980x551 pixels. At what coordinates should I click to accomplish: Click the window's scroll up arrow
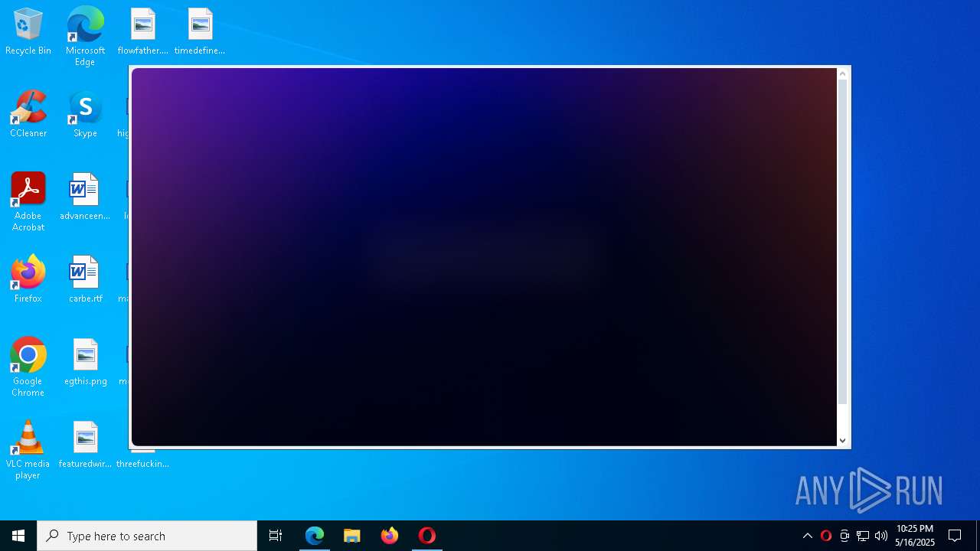pos(843,74)
